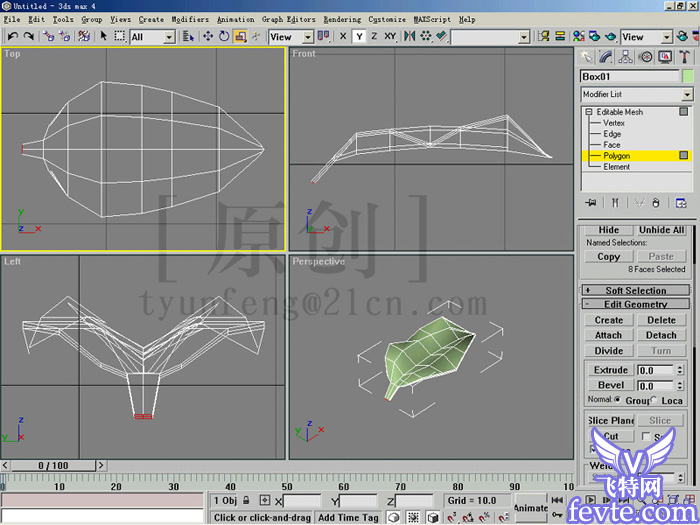Activate the highlighted Select and Scale tool

click(240, 37)
